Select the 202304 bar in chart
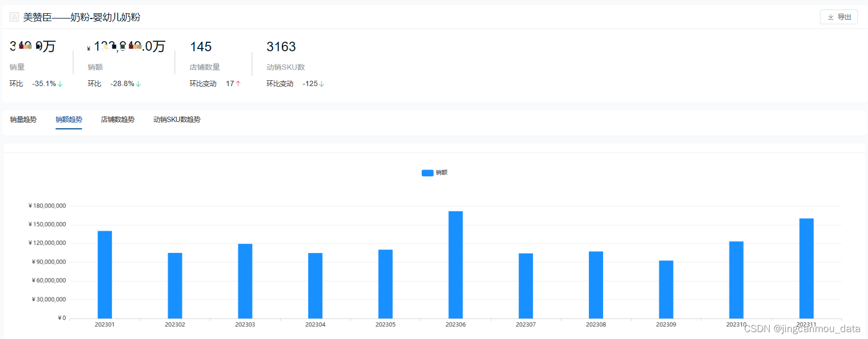 pyautogui.click(x=315, y=286)
